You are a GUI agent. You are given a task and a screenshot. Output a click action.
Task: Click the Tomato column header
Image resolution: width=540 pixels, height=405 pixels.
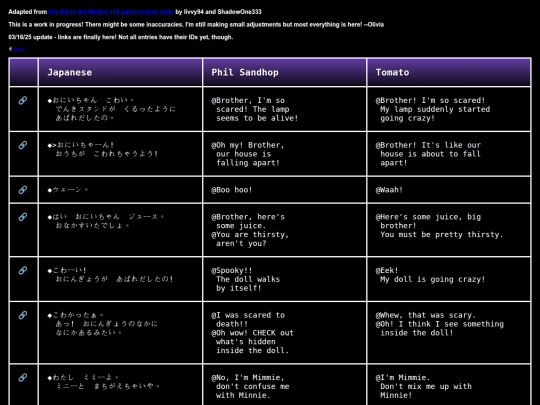click(x=449, y=72)
